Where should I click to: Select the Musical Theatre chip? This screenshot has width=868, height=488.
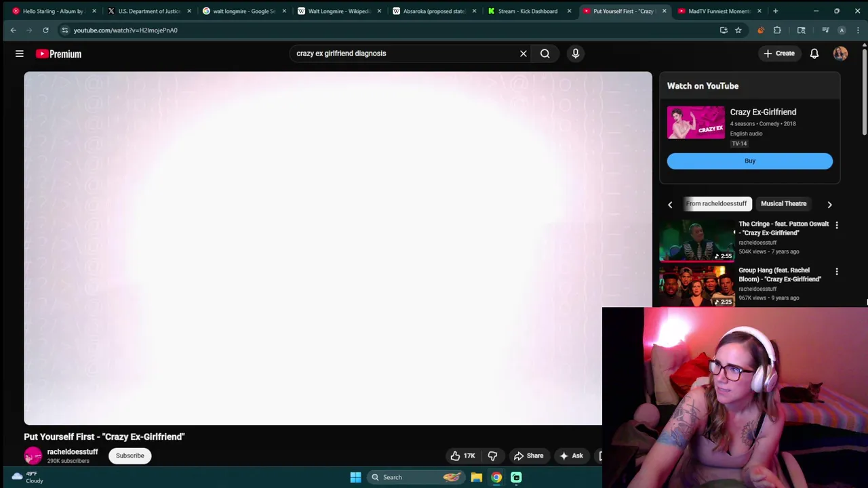(783, 203)
